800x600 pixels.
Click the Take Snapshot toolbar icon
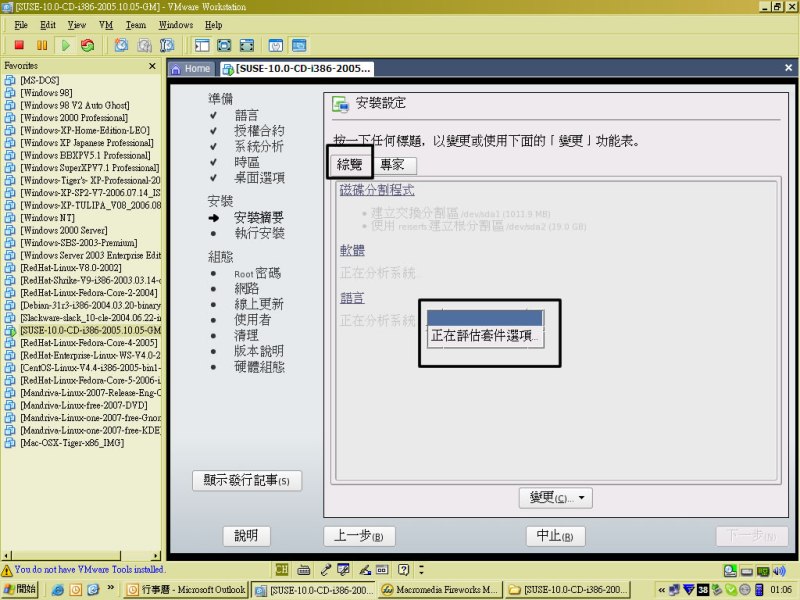(121, 45)
